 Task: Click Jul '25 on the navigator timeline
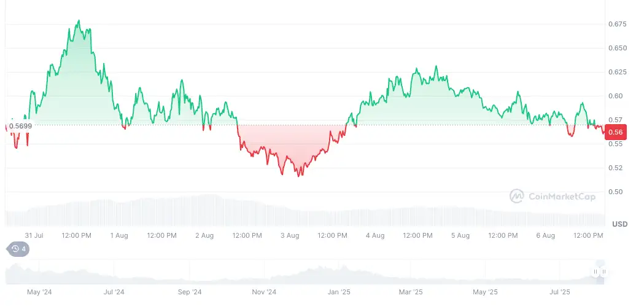click(x=559, y=292)
